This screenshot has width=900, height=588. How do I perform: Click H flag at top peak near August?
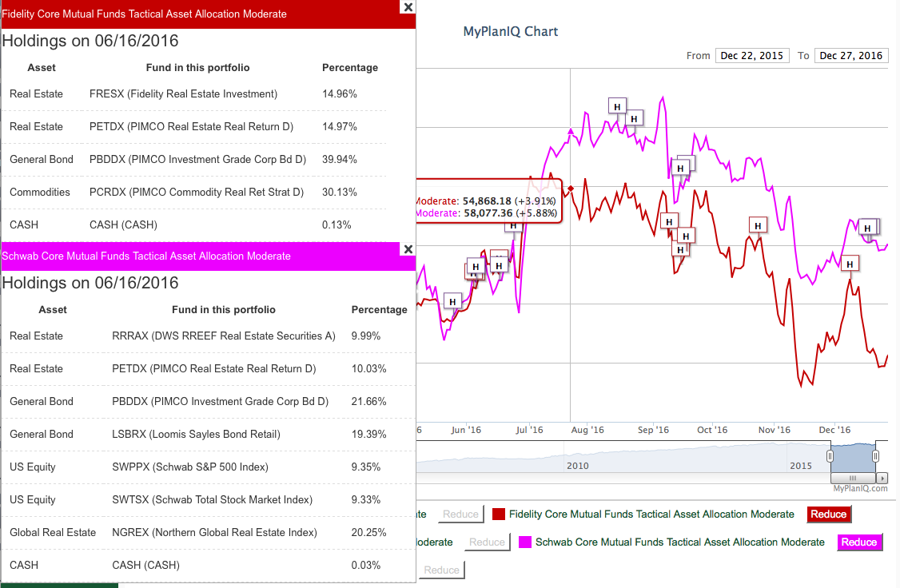(617, 107)
